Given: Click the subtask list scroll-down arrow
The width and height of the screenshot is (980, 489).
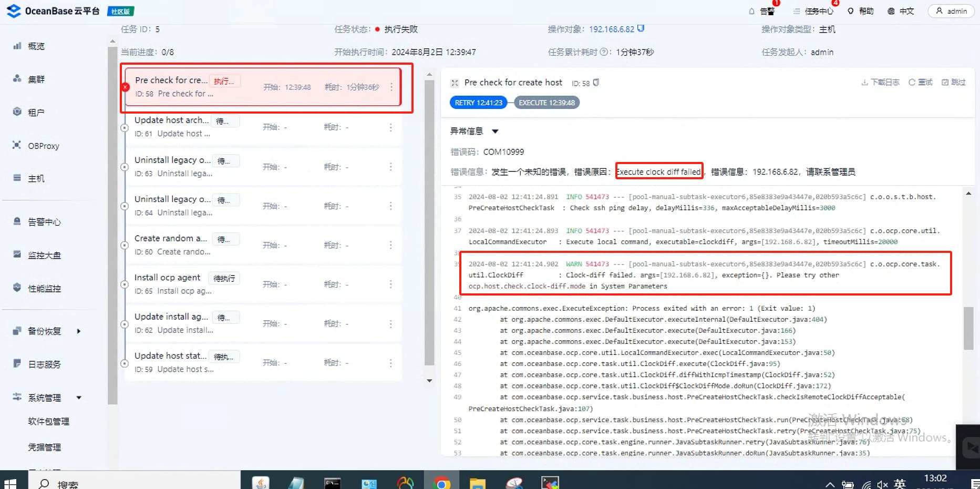Looking at the screenshot, I should pos(429,381).
